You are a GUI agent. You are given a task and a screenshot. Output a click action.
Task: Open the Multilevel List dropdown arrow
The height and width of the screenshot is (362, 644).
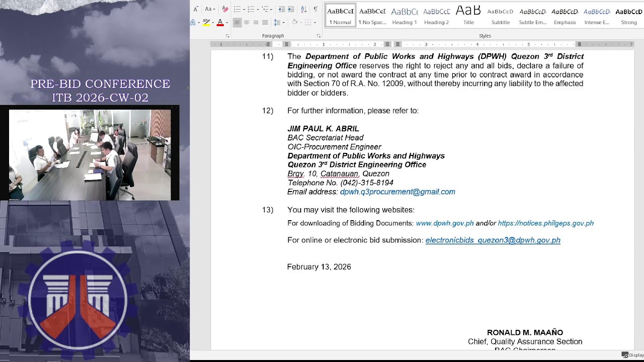271,10
